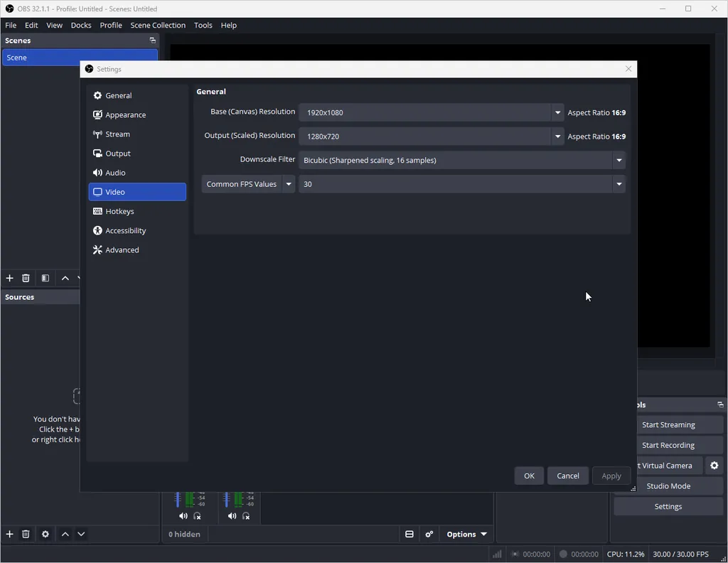Image resolution: width=728 pixels, height=563 pixels.
Task: Click the Apply button in Settings
Action: click(611, 476)
